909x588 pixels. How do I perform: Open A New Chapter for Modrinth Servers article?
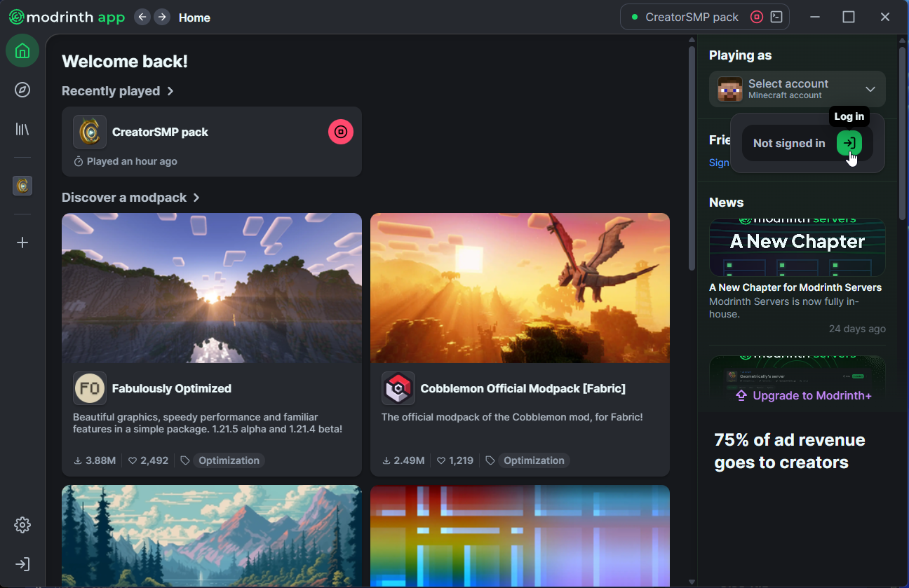795,287
